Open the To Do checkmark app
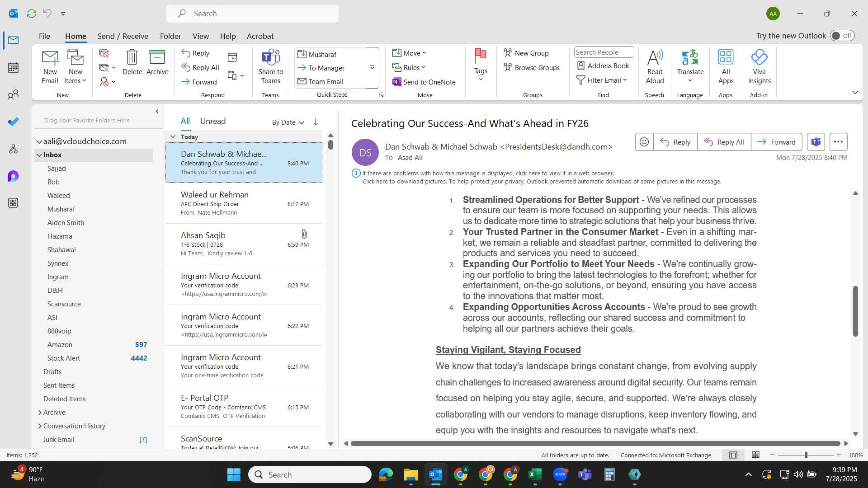Screen dimensions: 868x488 (x=13, y=122)
